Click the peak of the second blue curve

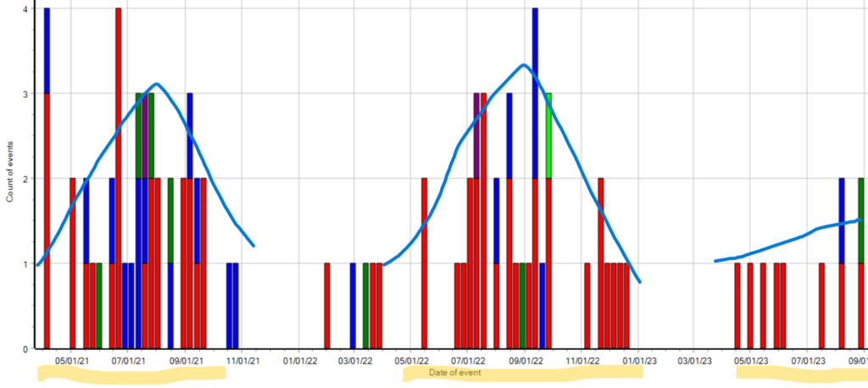(524, 65)
